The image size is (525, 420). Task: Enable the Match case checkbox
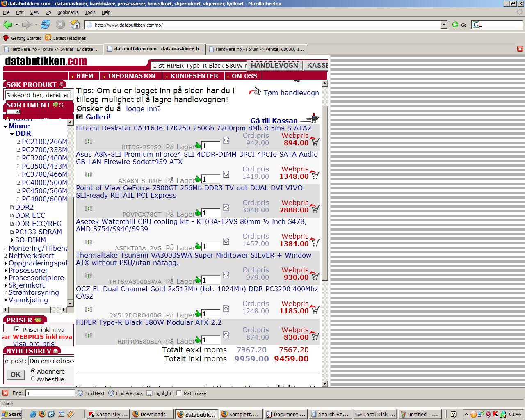[x=179, y=393]
